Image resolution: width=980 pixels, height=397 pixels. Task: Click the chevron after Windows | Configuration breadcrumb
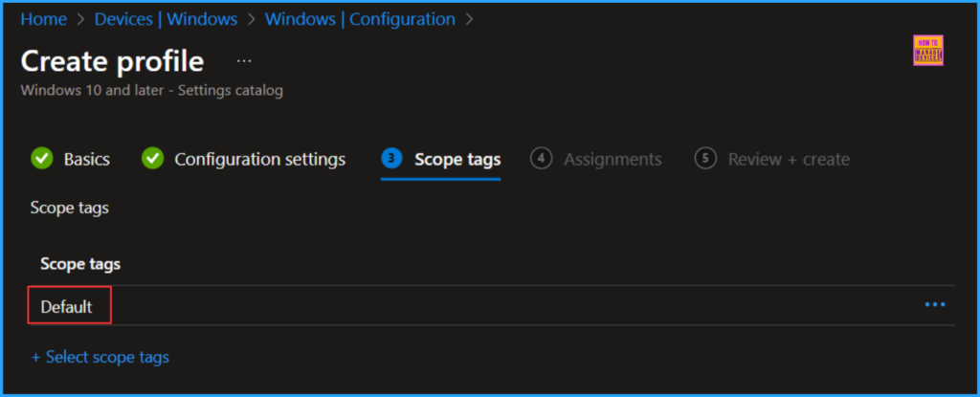[469, 19]
